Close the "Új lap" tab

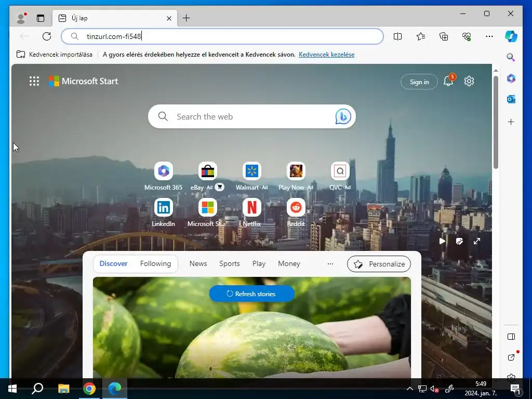coord(169,18)
